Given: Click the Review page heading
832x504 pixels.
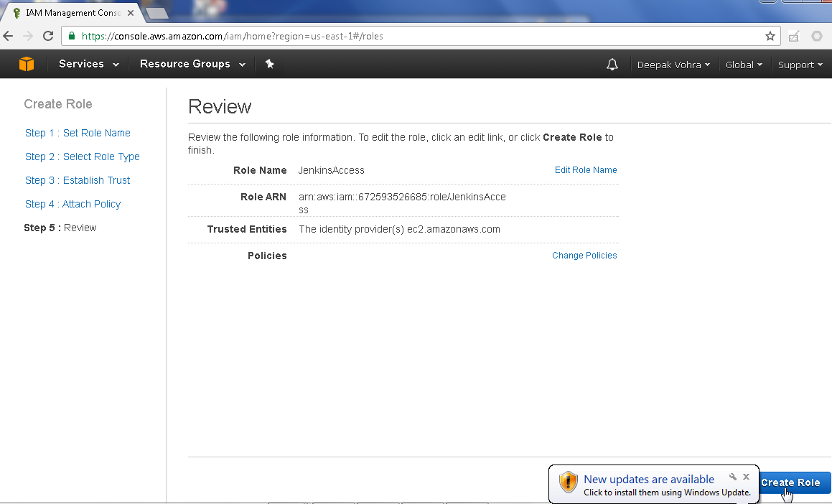Looking at the screenshot, I should [220, 107].
